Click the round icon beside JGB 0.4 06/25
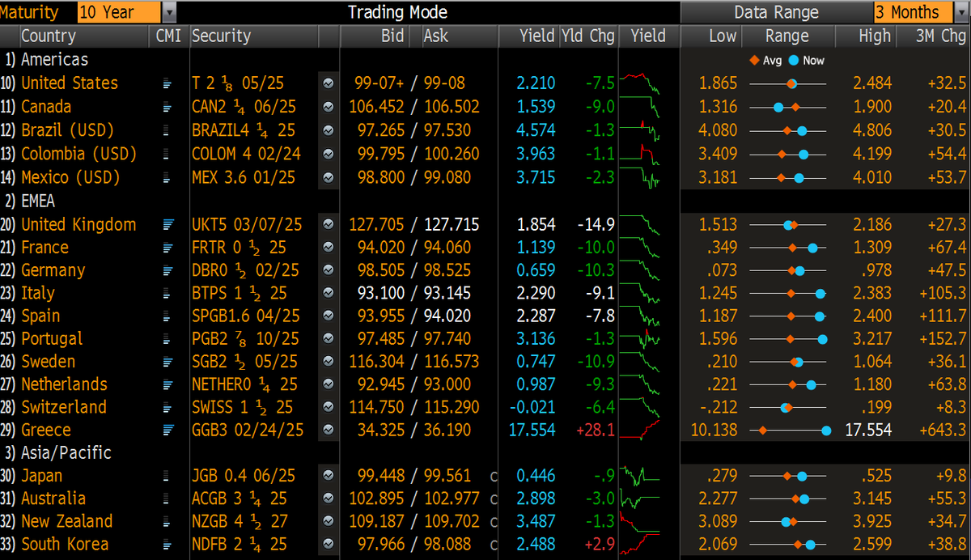 pyautogui.click(x=329, y=476)
